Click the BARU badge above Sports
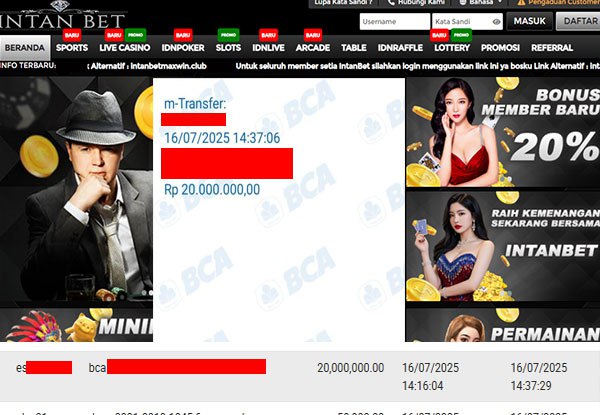The width and height of the screenshot is (600, 415). 72,35
